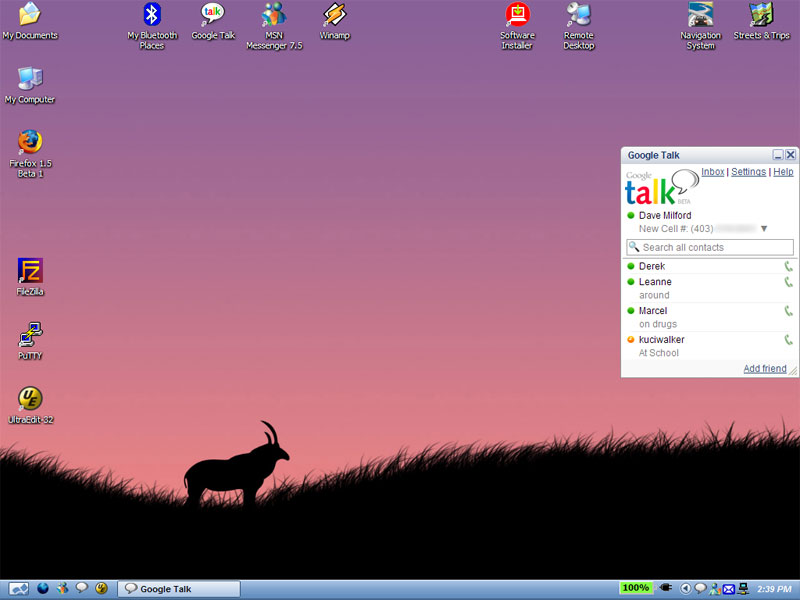Call Derek using the phone icon
This screenshot has width=800, height=600.
pyautogui.click(x=788, y=267)
